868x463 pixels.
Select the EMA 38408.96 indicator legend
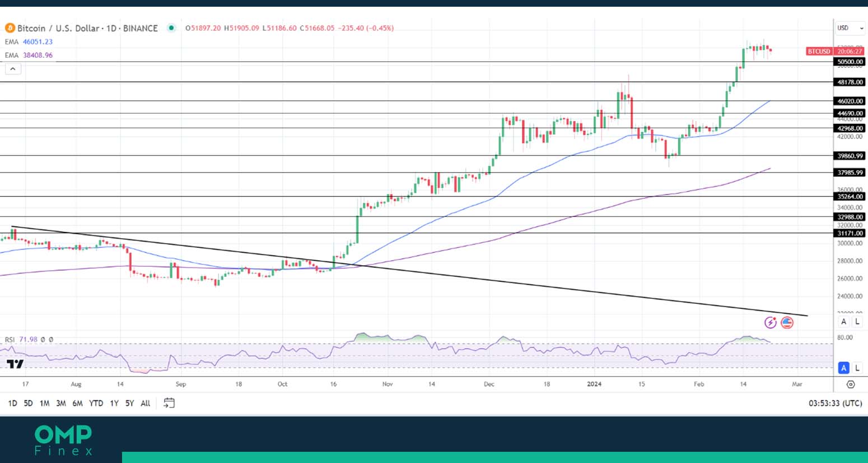[29, 55]
